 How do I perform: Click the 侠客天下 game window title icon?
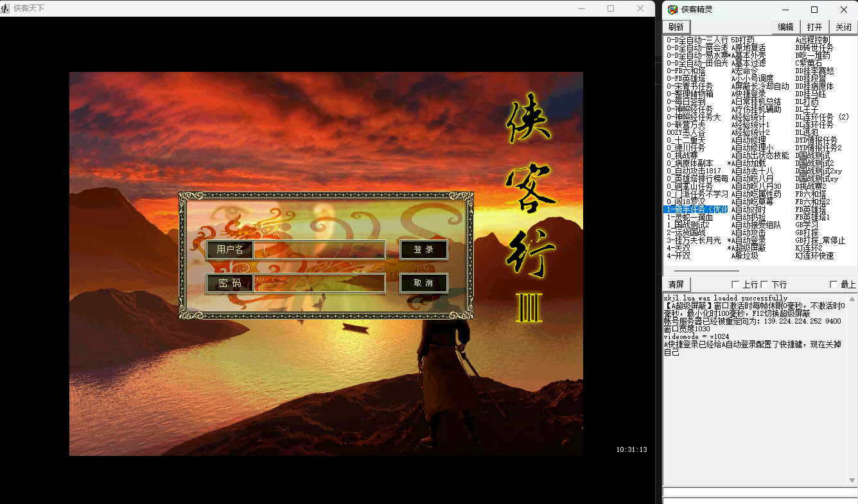click(6, 8)
